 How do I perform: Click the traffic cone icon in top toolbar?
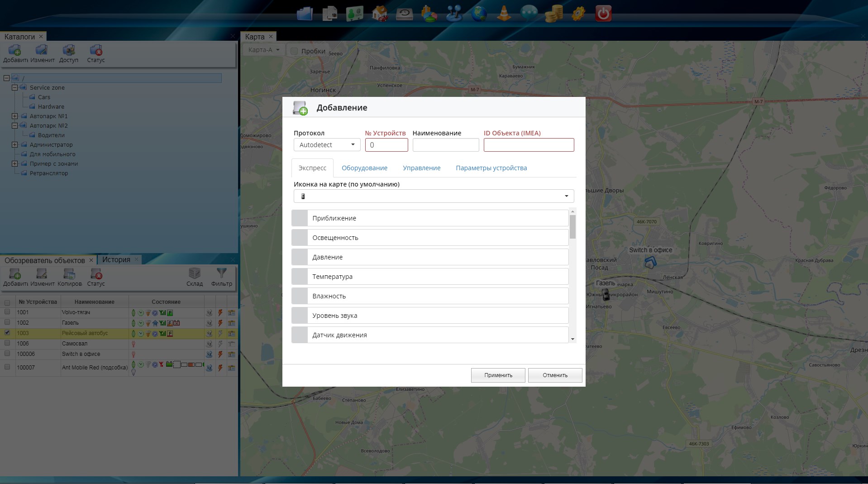pyautogui.click(x=504, y=14)
